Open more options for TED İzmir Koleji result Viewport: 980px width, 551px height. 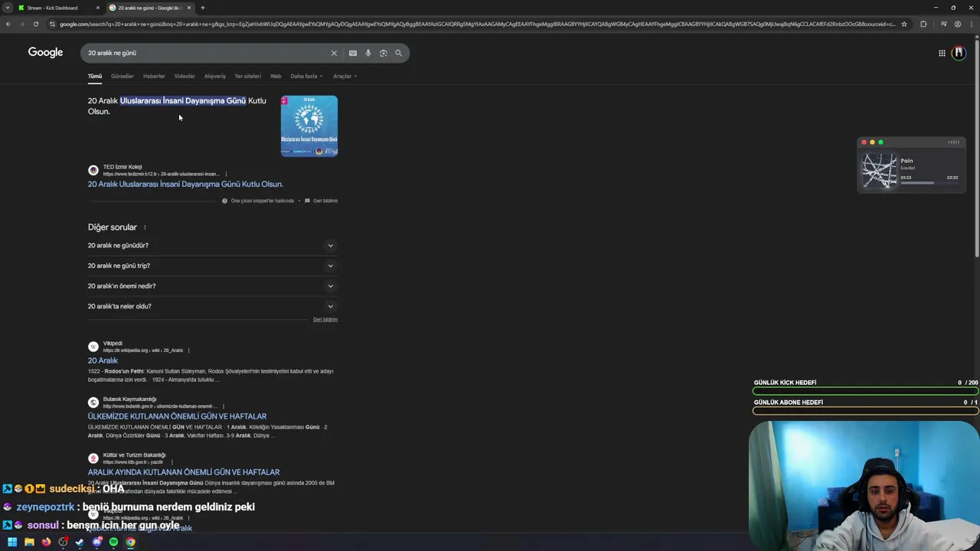[226, 174]
